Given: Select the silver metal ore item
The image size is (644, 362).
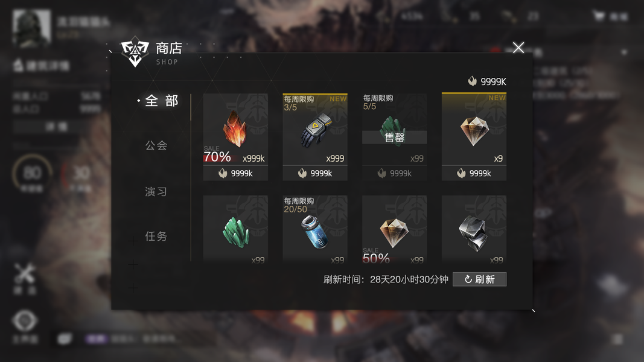Looking at the screenshot, I should (x=474, y=229).
